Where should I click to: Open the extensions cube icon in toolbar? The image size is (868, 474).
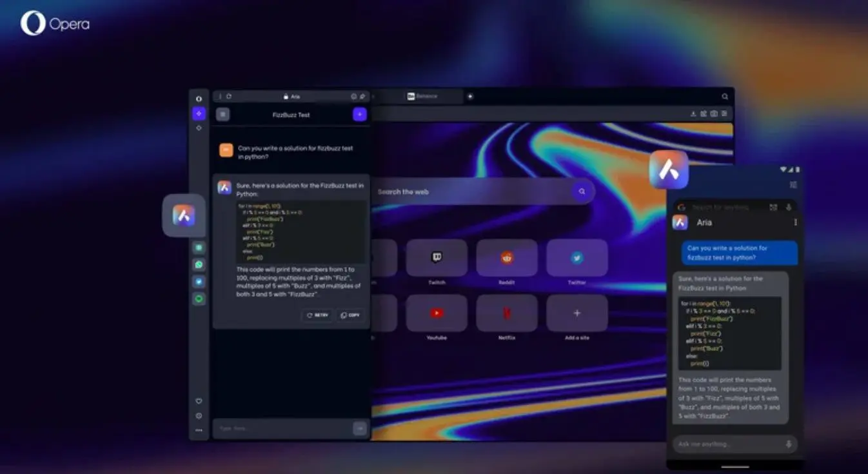(703, 114)
